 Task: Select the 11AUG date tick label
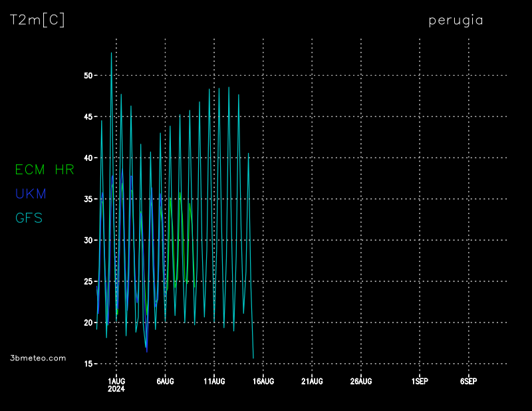click(214, 381)
